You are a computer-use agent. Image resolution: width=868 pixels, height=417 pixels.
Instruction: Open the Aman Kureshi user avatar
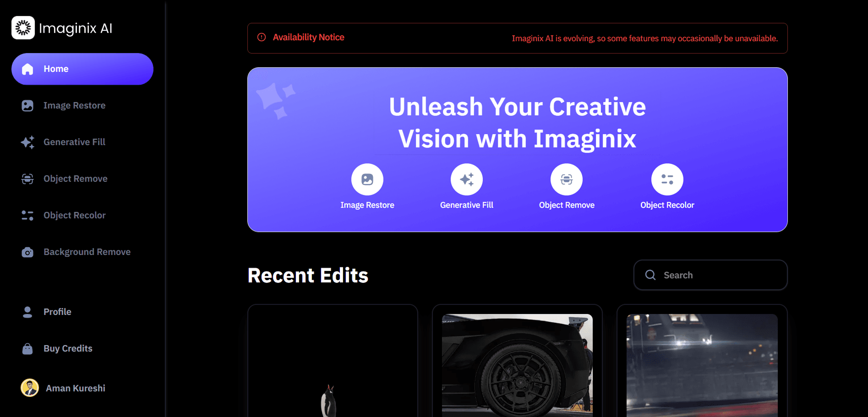pos(30,388)
